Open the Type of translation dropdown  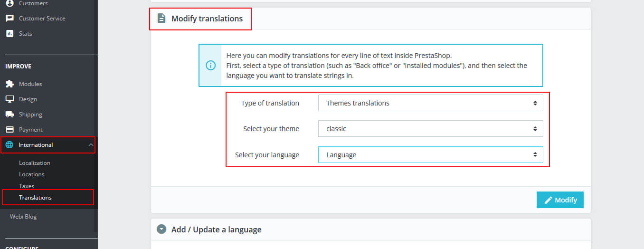click(430, 103)
